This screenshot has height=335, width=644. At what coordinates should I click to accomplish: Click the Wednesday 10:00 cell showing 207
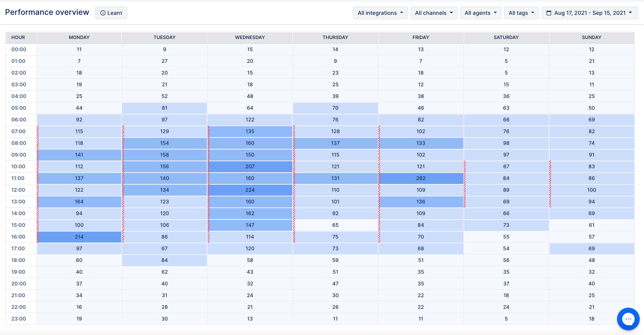point(250,166)
